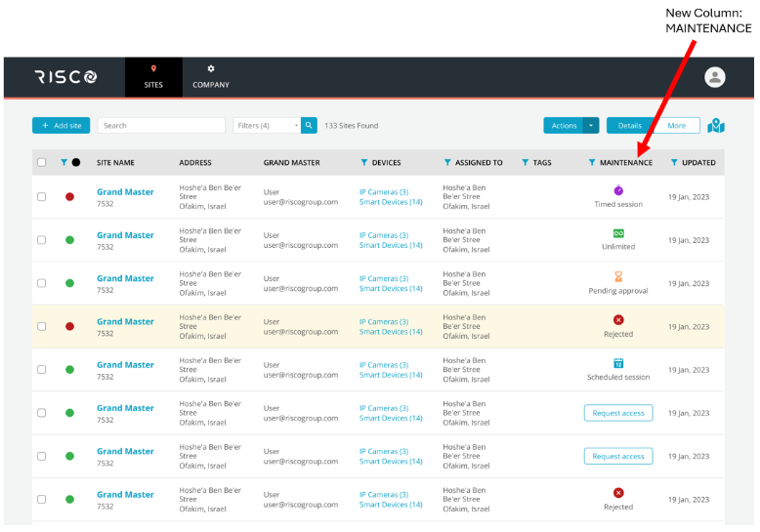Image resolution: width=760 pixels, height=532 pixels.
Task: Click the Unlimited infinity maintenance icon
Action: 618,234
